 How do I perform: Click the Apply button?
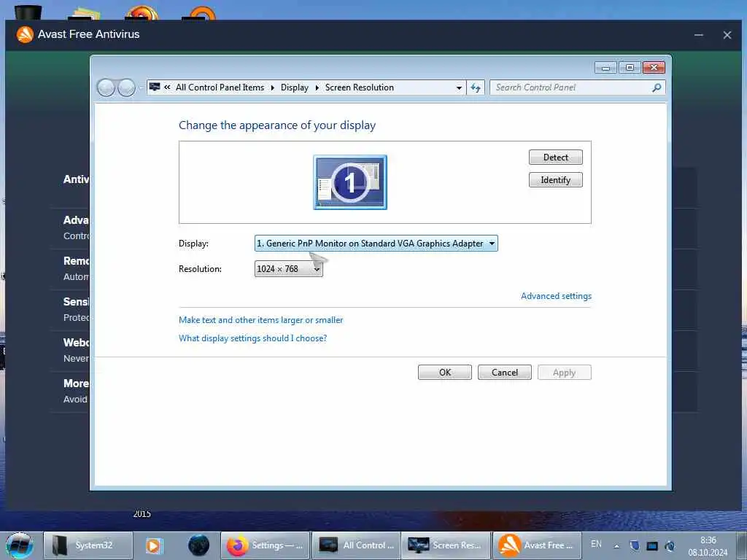pos(565,373)
